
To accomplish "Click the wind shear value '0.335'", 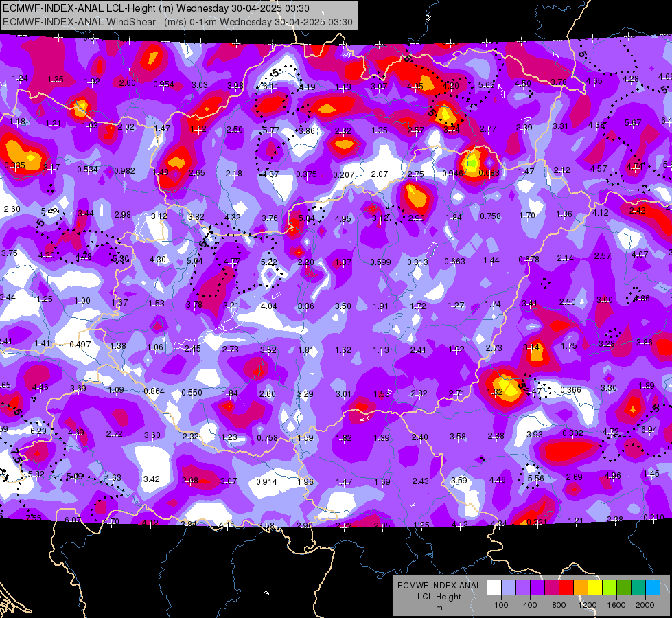I will coord(14,165).
